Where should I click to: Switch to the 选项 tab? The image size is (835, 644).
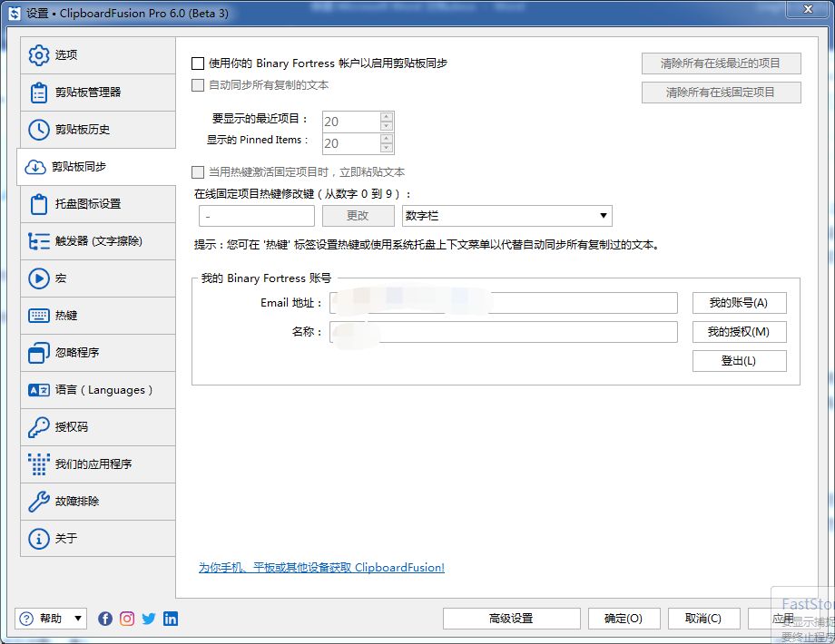tap(98, 54)
